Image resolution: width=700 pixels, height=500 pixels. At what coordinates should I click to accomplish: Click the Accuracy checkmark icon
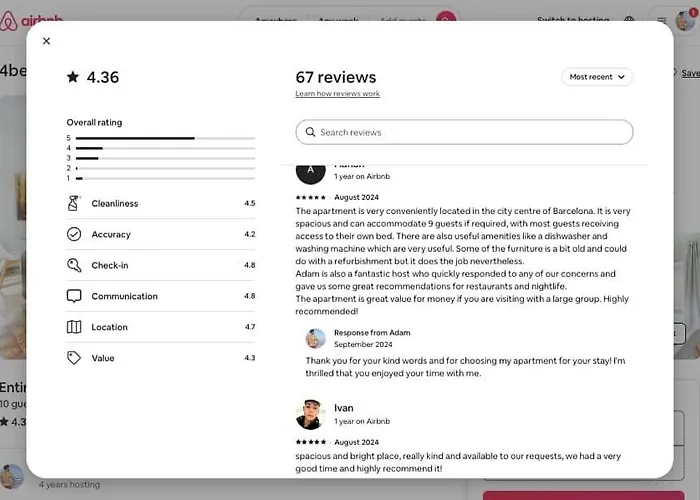pos(74,234)
